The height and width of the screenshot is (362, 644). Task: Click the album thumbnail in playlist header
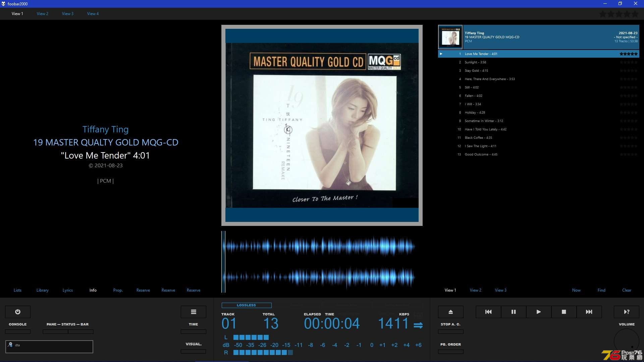(x=450, y=37)
